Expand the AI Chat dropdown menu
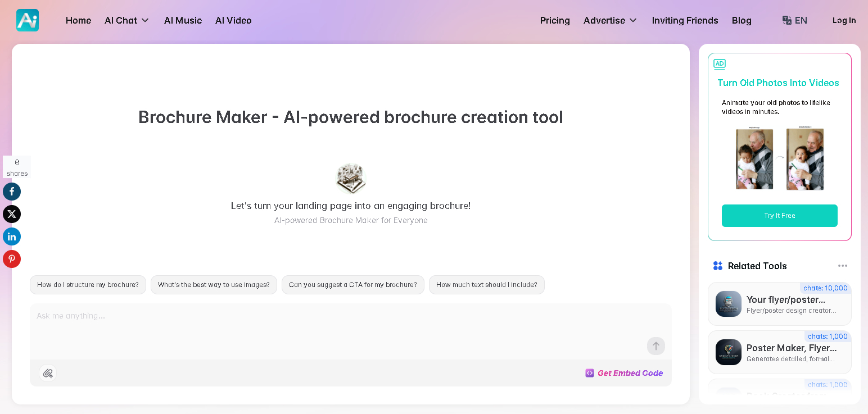Viewport: 868px width, 414px height. coord(126,20)
